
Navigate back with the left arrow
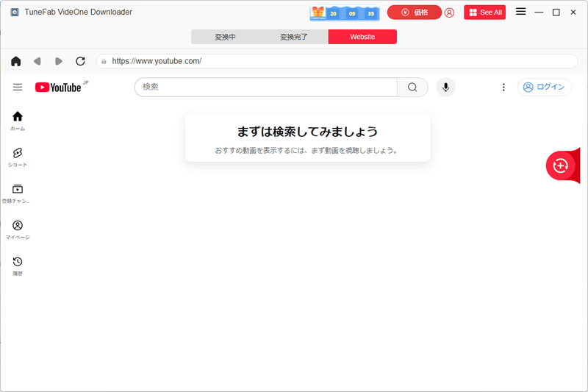37,61
